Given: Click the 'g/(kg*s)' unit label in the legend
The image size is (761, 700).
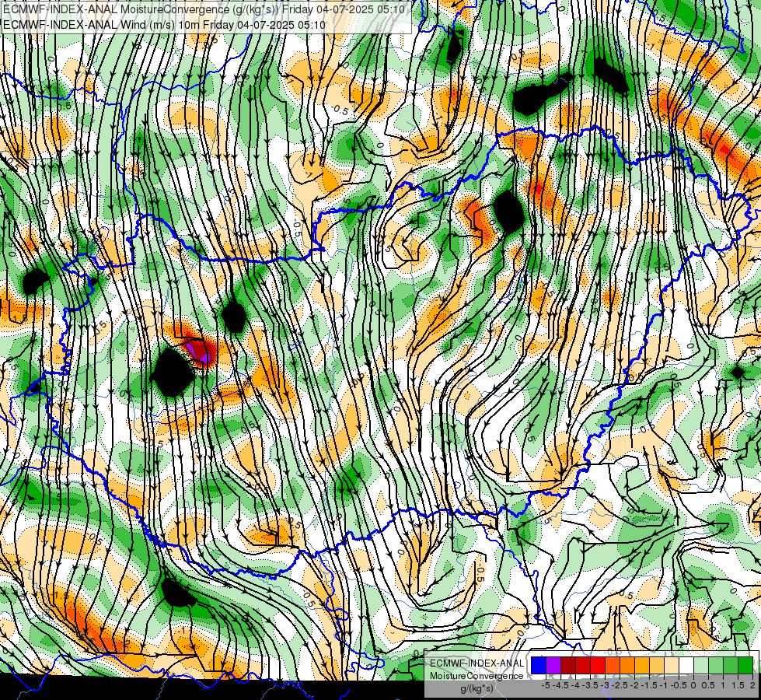Looking at the screenshot, I should point(476,689).
